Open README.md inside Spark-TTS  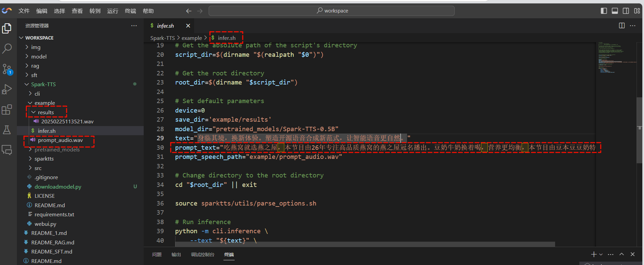point(80,205)
